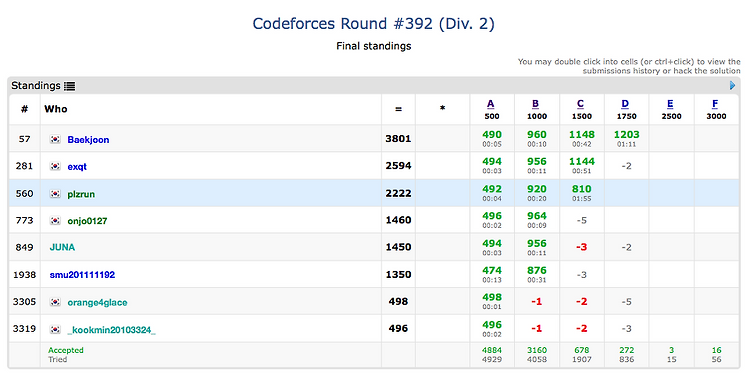Click orange4glace's problem D -5 cell

click(x=626, y=302)
